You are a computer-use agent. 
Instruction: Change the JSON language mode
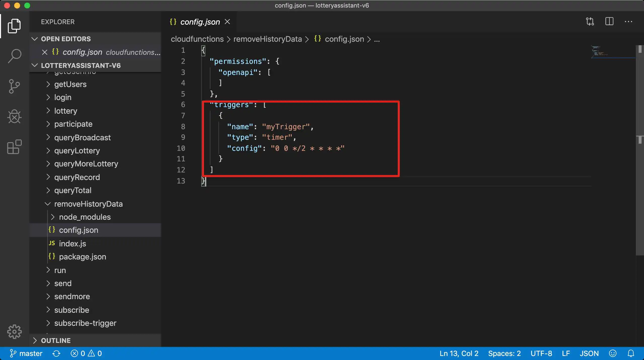(589, 353)
